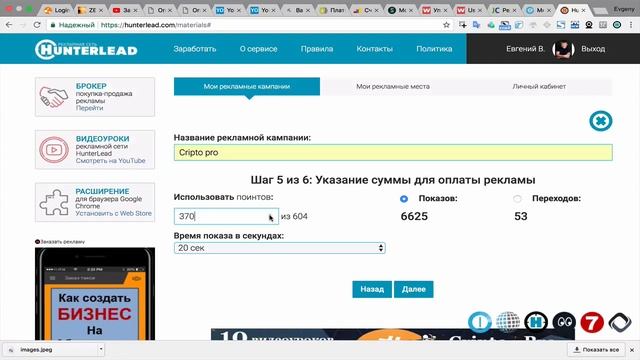Click the green circle extension icon in the toolbar

pyautogui.click(x=617, y=25)
